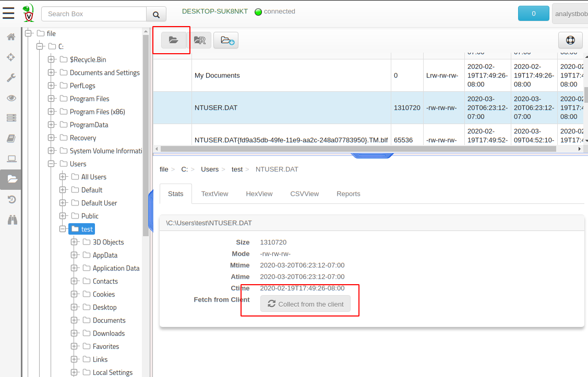This screenshot has width=588, height=377.
Task: Expand the Downloads folder node
Action: 74,333
